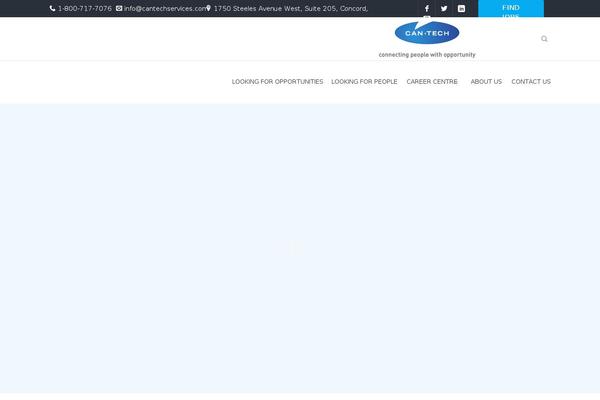Image resolution: width=600 pixels, height=400 pixels.
Task: Click the phone handset icon
Action: point(52,8)
